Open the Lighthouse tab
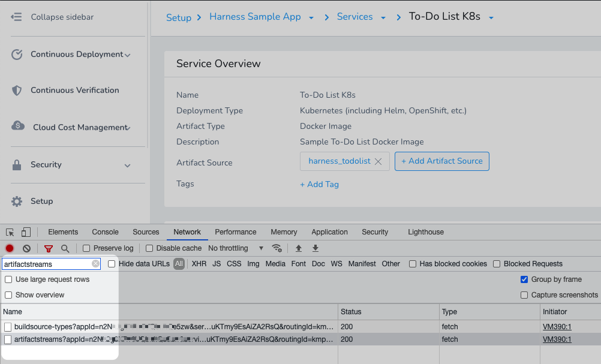The height and width of the screenshot is (364, 601). pyautogui.click(x=425, y=232)
